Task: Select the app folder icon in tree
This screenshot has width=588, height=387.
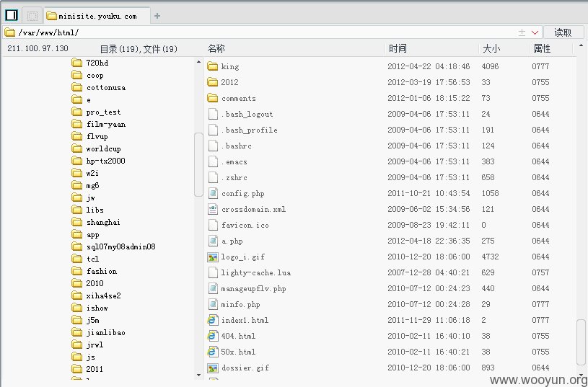Action: click(77, 234)
